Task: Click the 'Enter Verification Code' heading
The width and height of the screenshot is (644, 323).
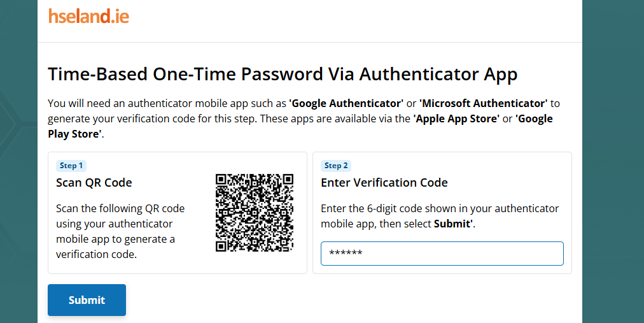Action: tap(384, 183)
